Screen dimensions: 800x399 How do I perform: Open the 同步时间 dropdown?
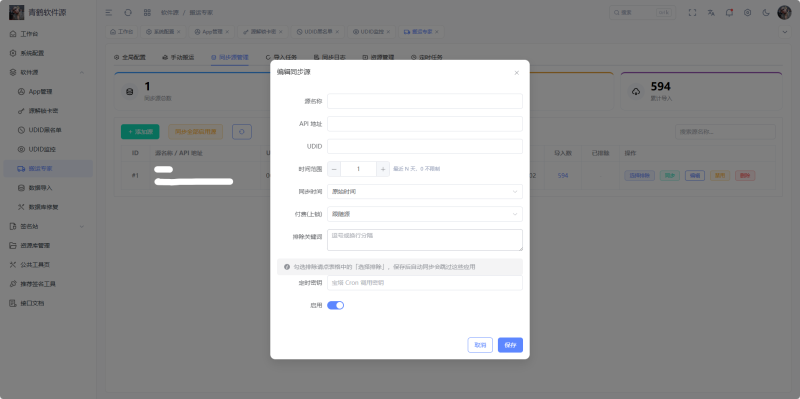[x=424, y=191]
